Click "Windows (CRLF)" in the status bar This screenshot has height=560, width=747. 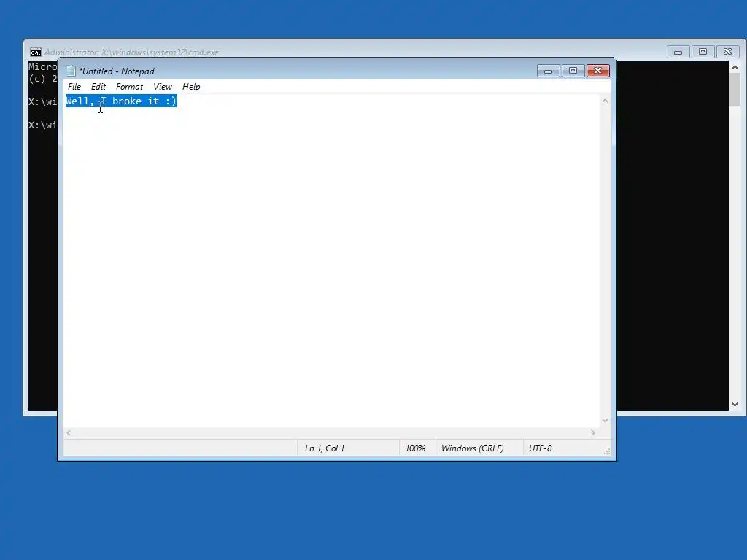point(472,448)
